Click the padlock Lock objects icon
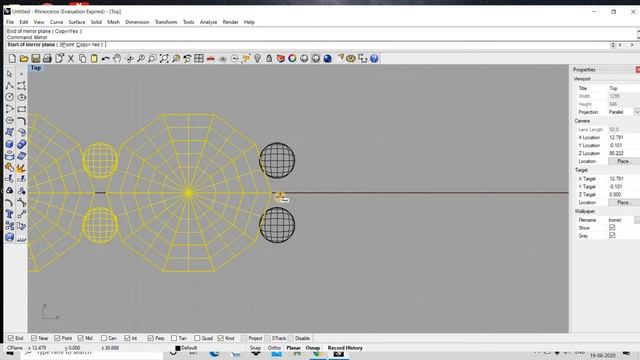Image resolution: width=640 pixels, height=360 pixels. 269,58
